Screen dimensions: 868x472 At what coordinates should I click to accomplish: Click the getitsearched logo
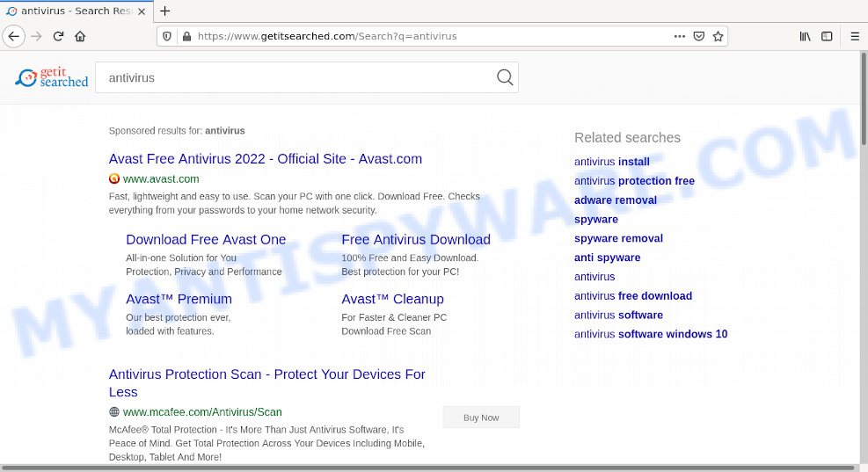click(x=52, y=77)
